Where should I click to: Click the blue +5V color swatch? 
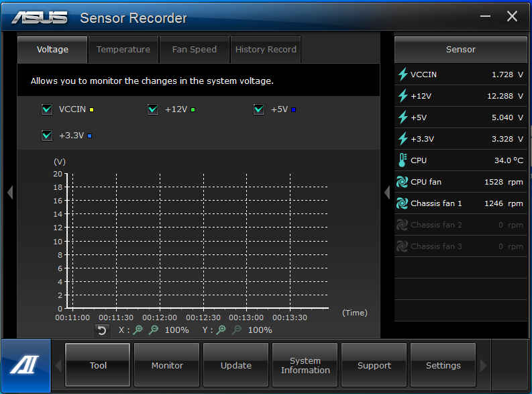click(293, 109)
